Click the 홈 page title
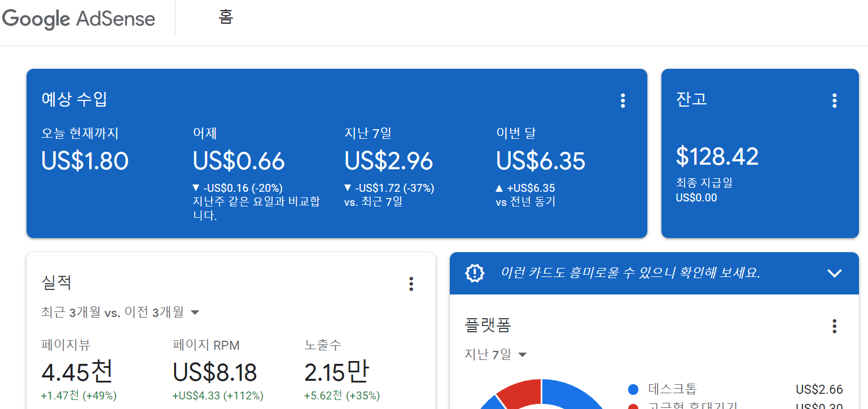This screenshot has height=409, width=868. pos(226,17)
